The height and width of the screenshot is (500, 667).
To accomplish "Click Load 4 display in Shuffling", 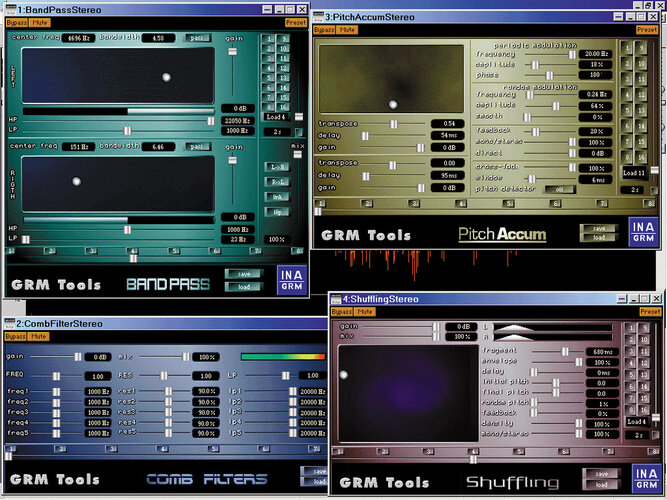I will point(637,422).
